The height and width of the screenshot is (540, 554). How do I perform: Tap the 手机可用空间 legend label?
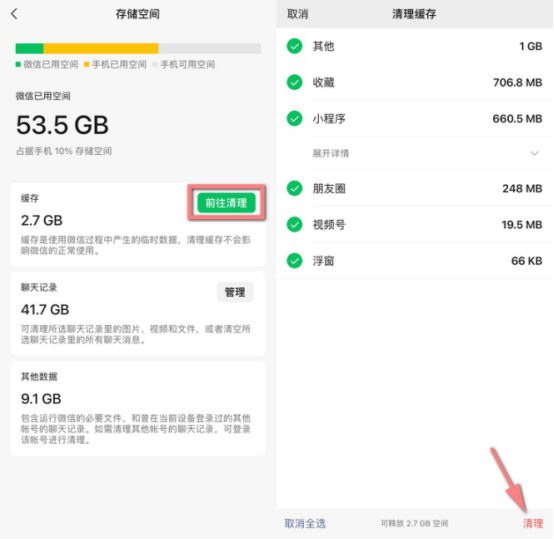188,64
